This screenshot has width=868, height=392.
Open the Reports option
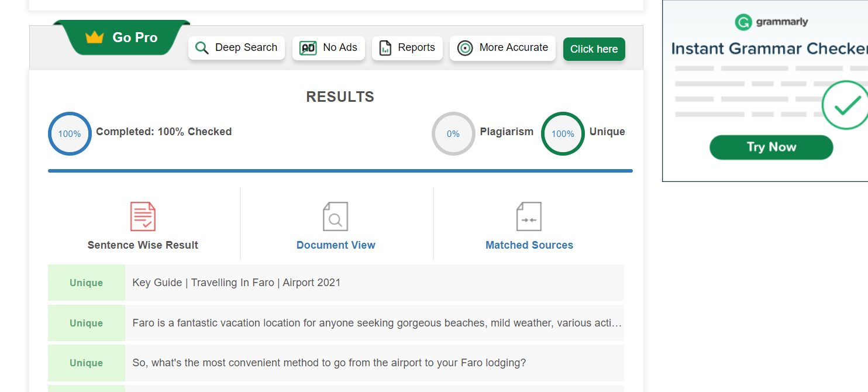(x=407, y=48)
